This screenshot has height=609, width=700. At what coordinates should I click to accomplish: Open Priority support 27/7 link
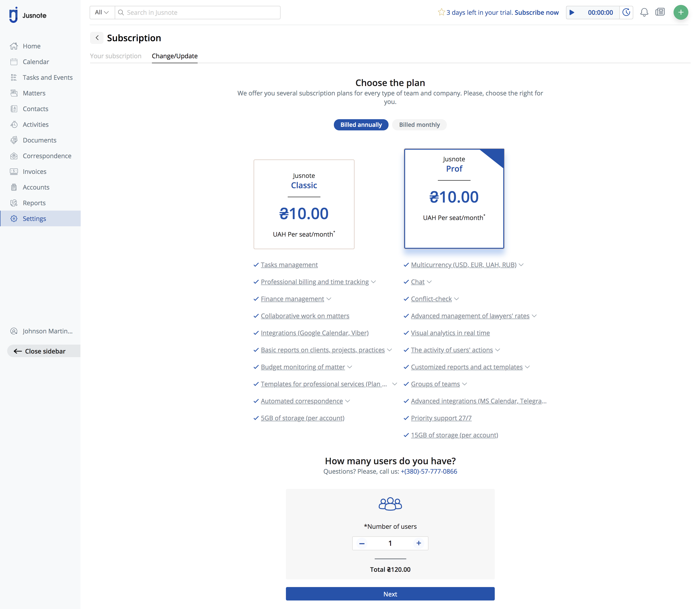coord(441,418)
